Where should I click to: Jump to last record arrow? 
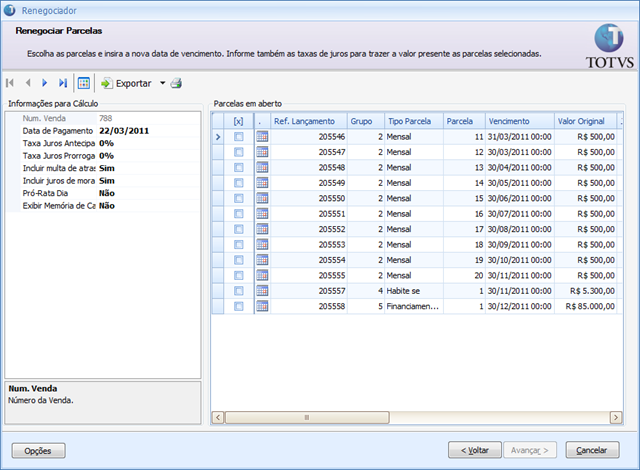pyautogui.click(x=62, y=83)
